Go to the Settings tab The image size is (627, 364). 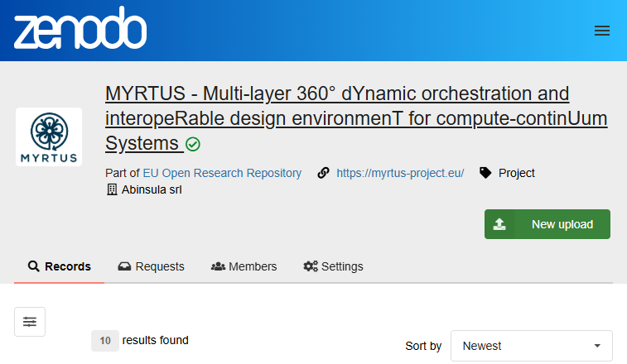333,266
